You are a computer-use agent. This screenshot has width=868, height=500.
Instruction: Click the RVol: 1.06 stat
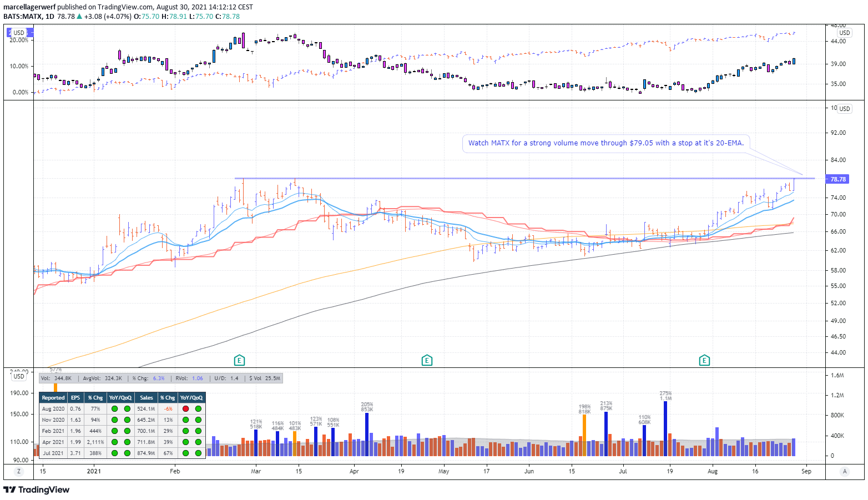pos(189,378)
